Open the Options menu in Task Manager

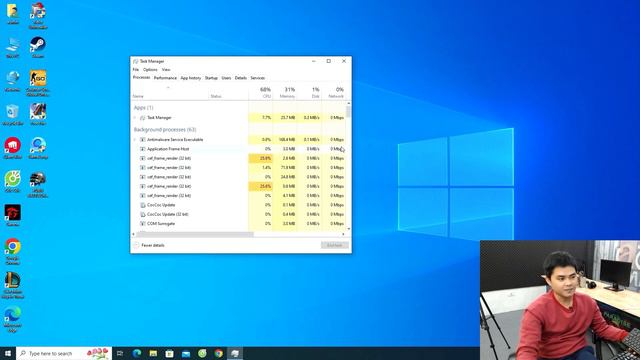[x=150, y=70]
